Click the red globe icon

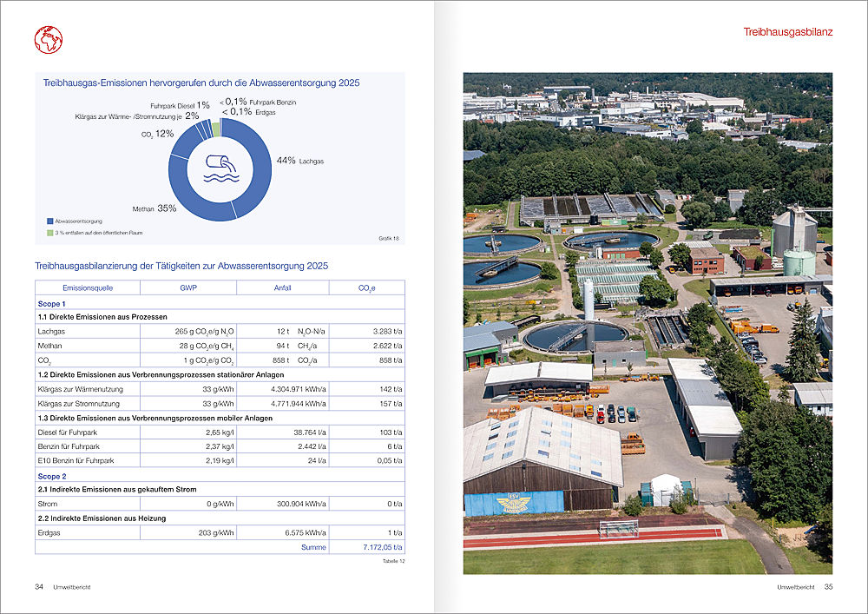tap(49, 39)
